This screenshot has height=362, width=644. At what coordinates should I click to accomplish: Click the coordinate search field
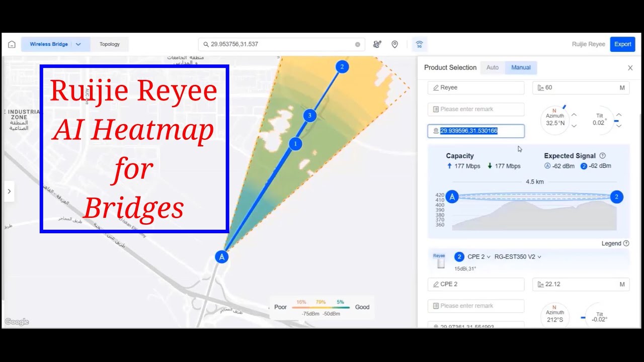pos(282,44)
